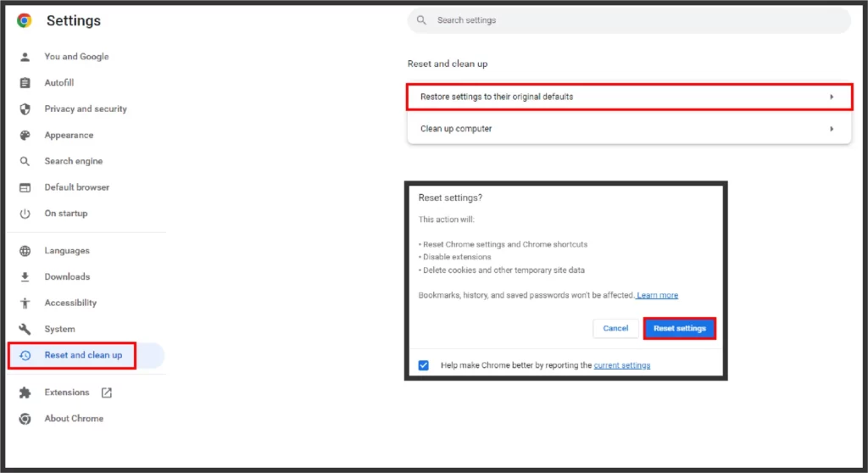Click the blue Reset settings button
This screenshot has height=473, width=868.
tap(679, 328)
